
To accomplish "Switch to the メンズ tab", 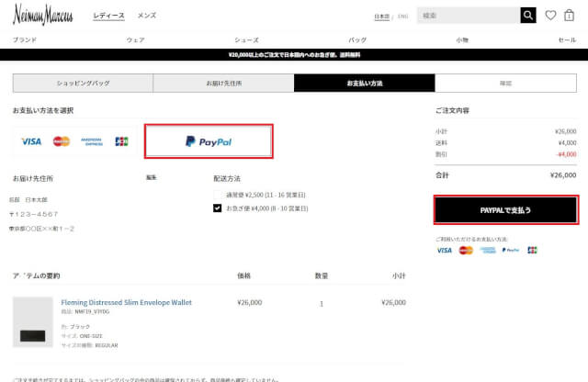I will pyautogui.click(x=147, y=16).
